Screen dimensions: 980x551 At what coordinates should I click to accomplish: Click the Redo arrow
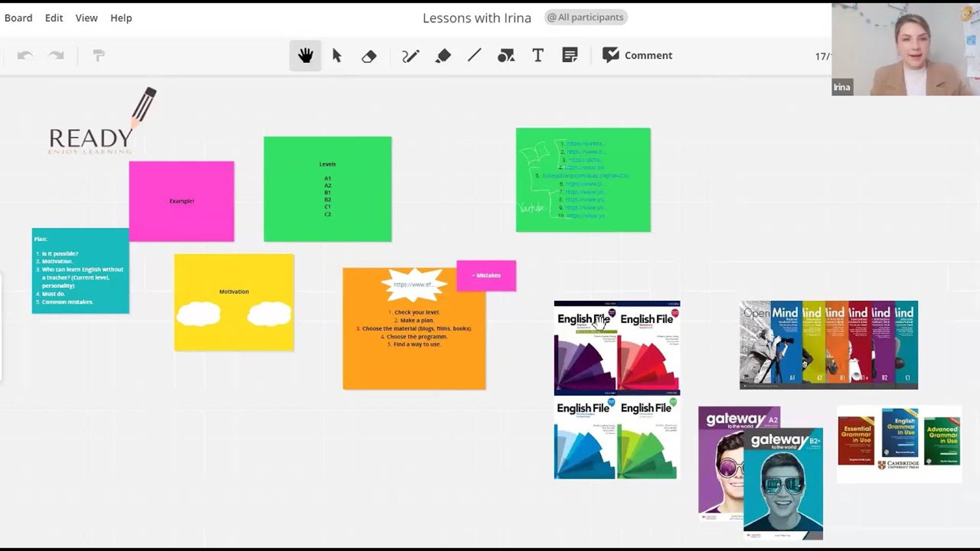(x=56, y=55)
